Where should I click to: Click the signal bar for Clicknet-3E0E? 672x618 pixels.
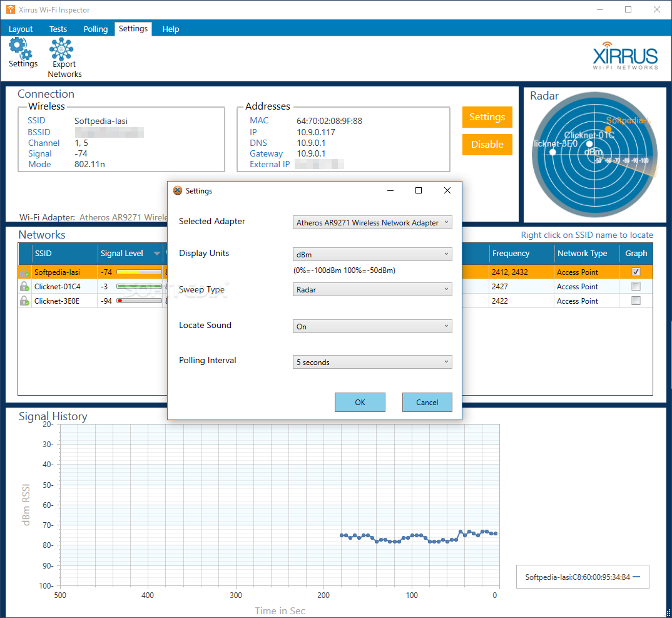coord(140,301)
